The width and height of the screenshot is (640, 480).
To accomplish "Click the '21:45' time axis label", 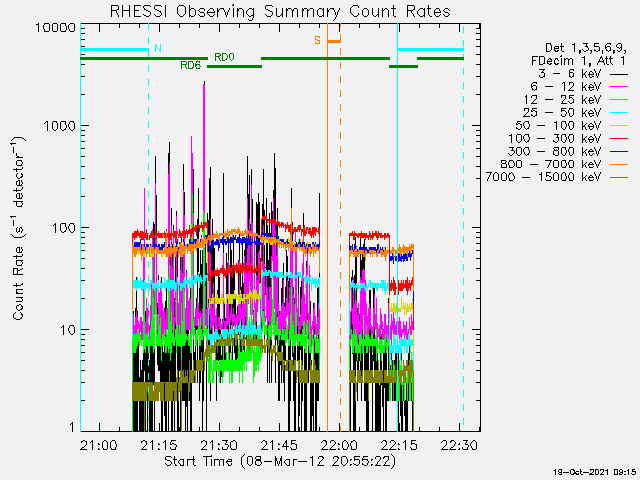I will (x=279, y=445).
